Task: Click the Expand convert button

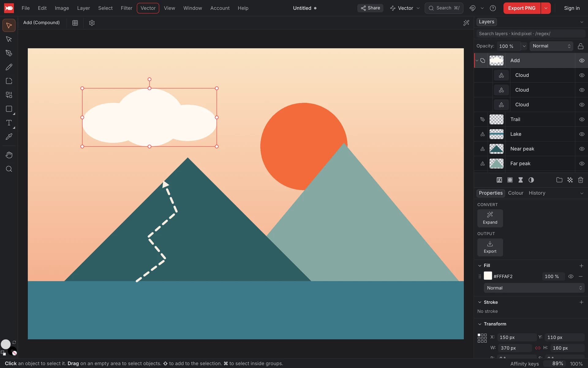Action: coord(490,218)
